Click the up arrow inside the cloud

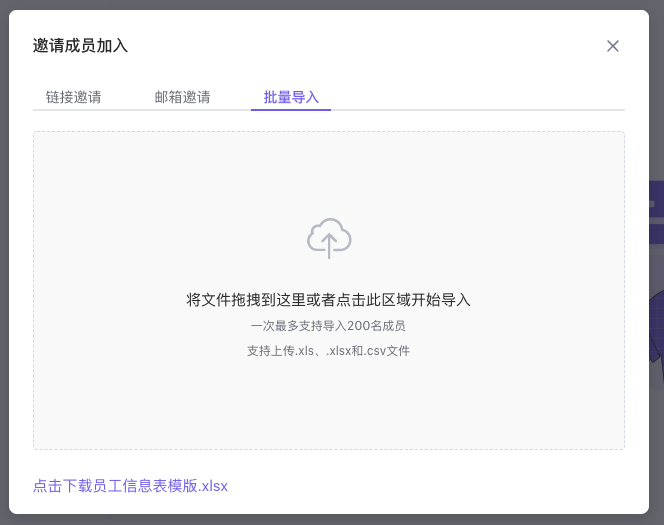[329, 245]
